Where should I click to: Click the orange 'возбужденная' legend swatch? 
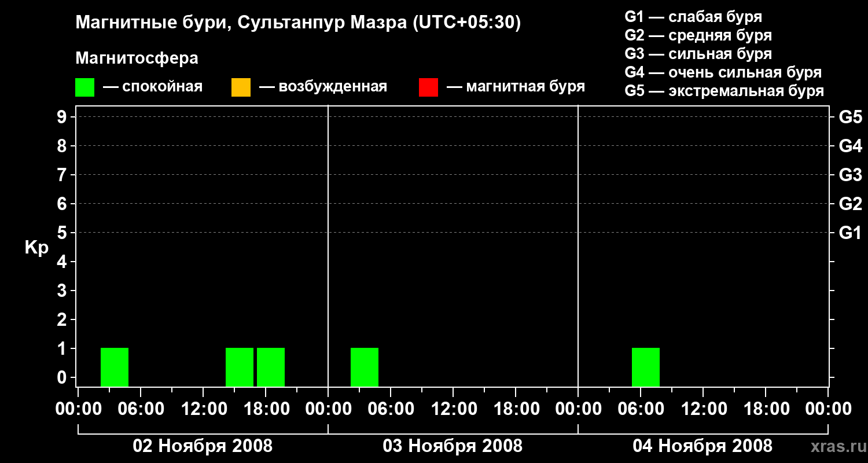click(x=241, y=87)
